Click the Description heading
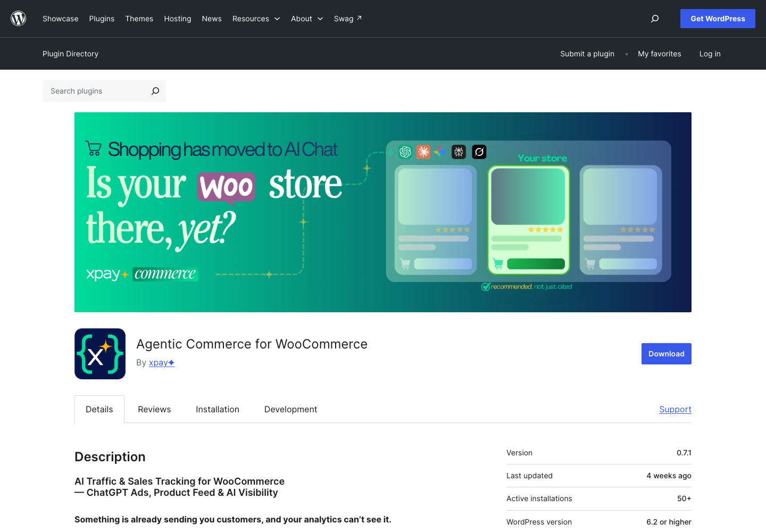The width and height of the screenshot is (766, 532). coord(110,457)
